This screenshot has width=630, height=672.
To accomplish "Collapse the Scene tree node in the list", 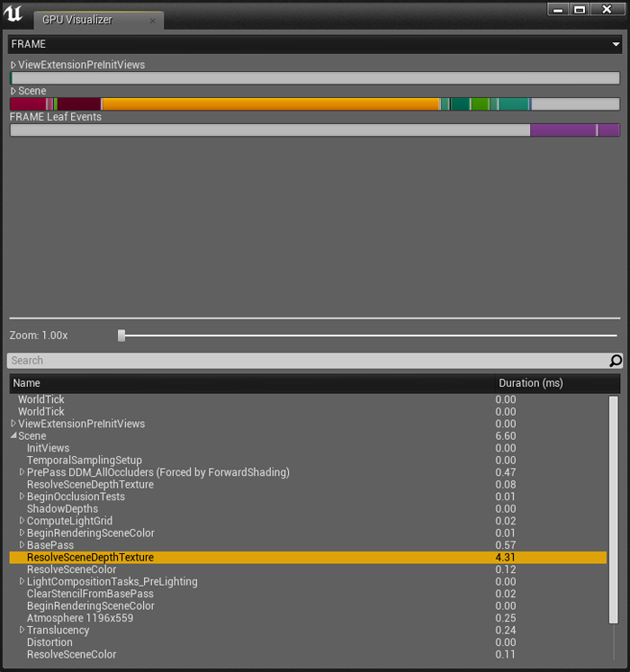I will 13,435.
